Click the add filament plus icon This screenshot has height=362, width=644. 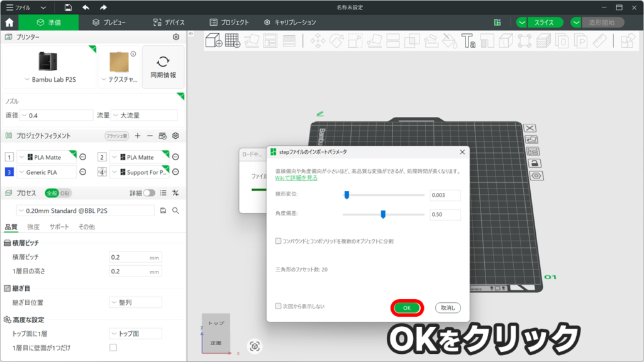click(x=138, y=136)
